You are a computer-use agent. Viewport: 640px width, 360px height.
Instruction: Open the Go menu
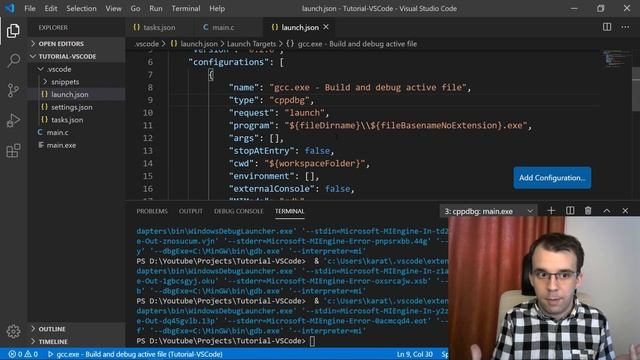(x=135, y=8)
